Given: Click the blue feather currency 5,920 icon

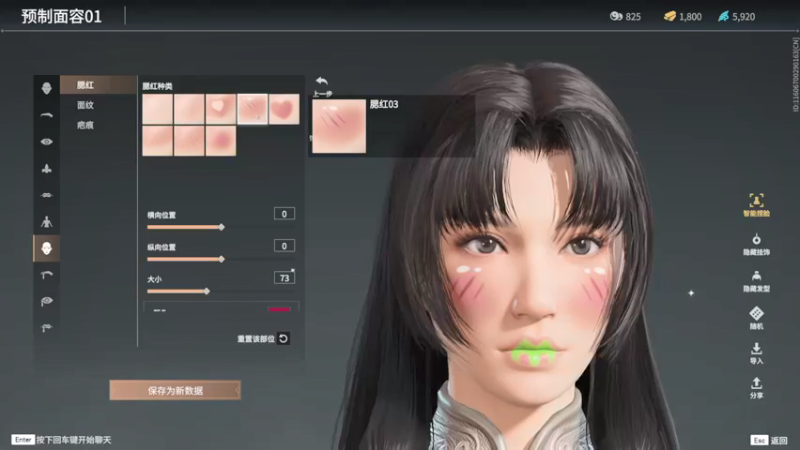Looking at the screenshot, I should click(723, 16).
